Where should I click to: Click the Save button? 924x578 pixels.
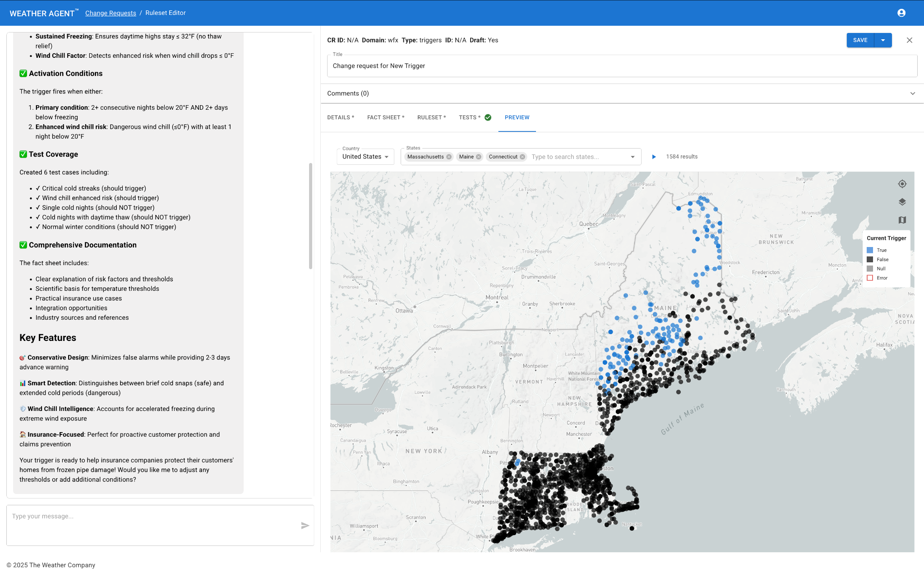coord(860,40)
